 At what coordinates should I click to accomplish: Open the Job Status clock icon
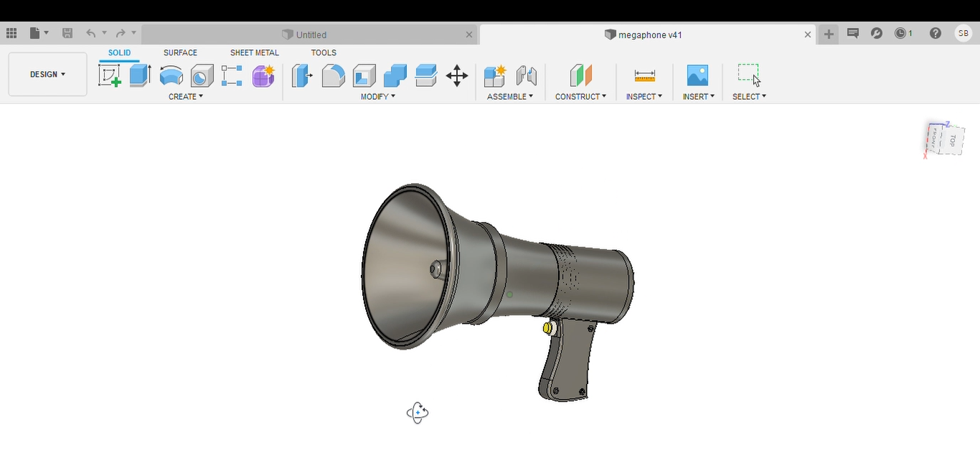click(x=903, y=33)
